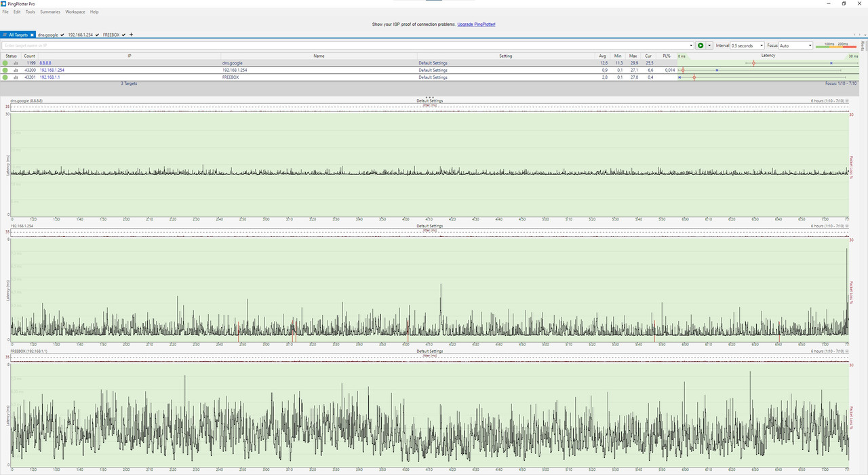The width and height of the screenshot is (868, 475).
Task: Close the All Targets tab
Action: pos(32,35)
